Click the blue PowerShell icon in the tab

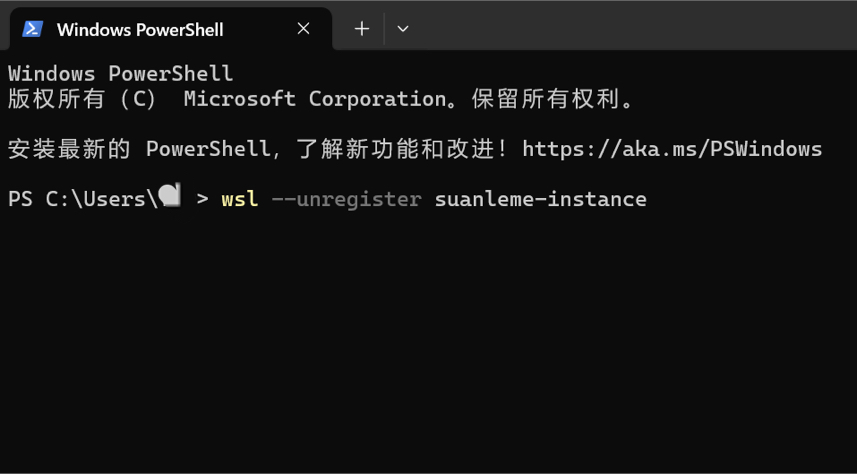point(32,29)
